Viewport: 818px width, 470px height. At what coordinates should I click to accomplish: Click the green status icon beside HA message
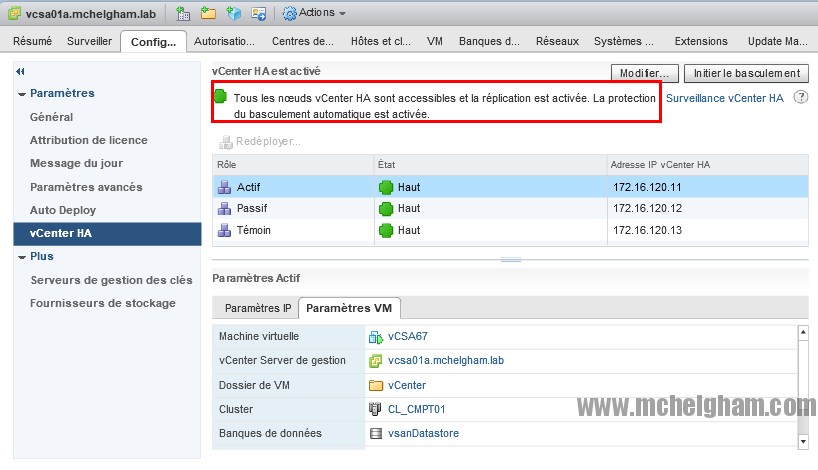tap(221, 96)
